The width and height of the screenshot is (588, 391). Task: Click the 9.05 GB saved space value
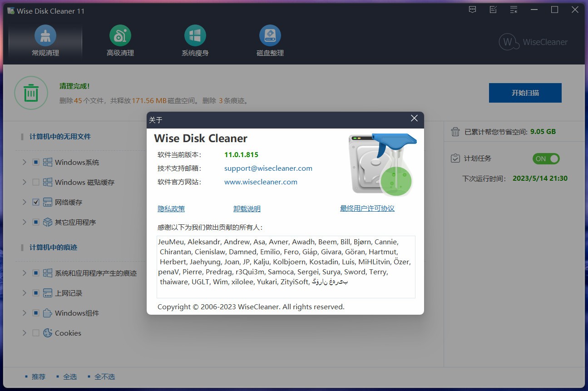543,132
